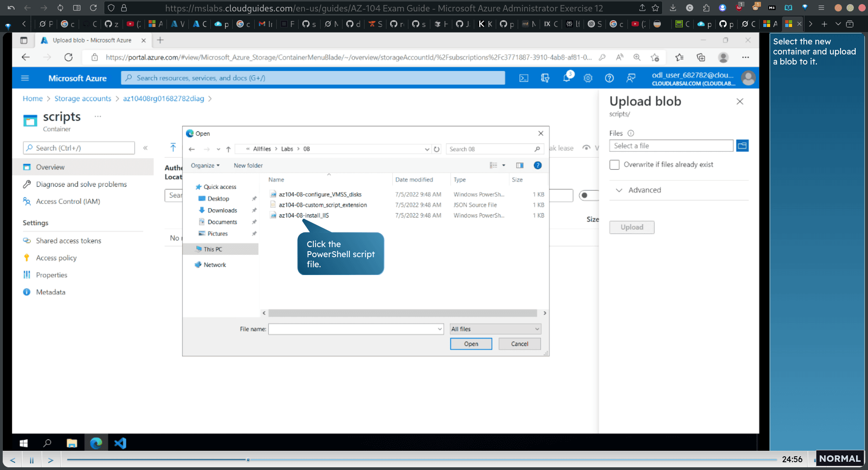This screenshot has height=470, width=868.
Task: Click Cancel in the file dialog
Action: (x=520, y=344)
